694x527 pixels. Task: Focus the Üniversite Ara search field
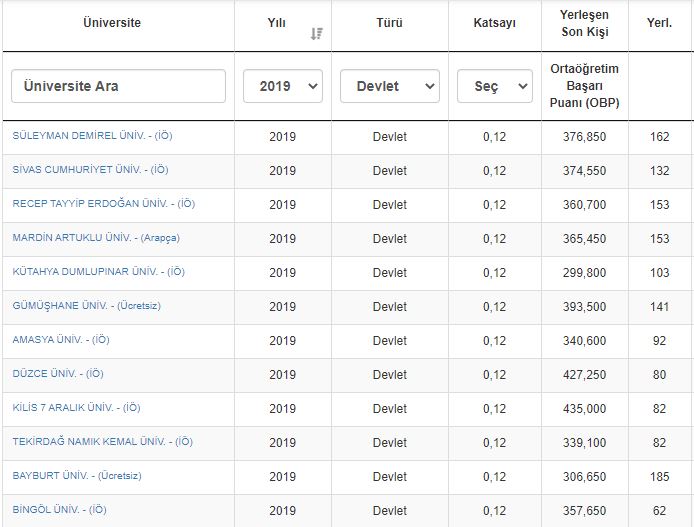pos(119,86)
